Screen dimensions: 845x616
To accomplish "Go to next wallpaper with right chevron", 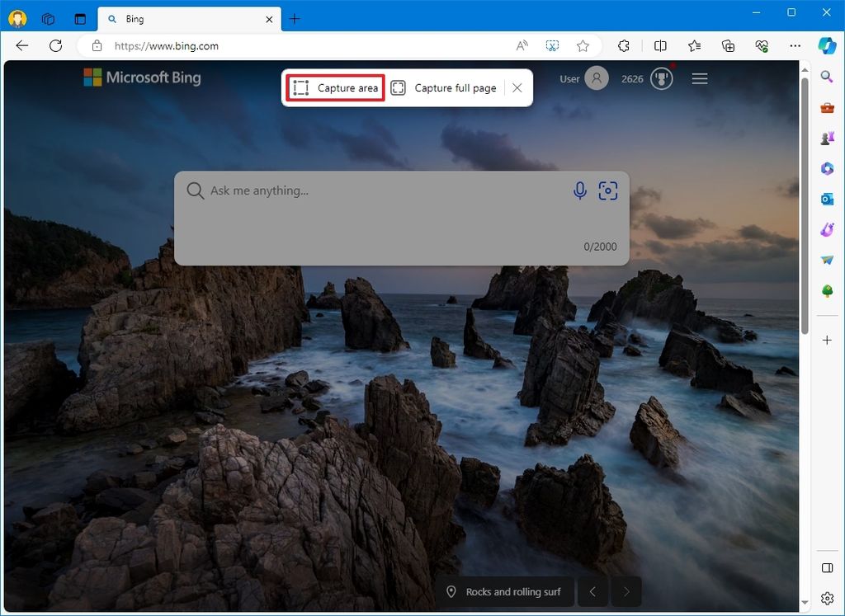I will (625, 591).
